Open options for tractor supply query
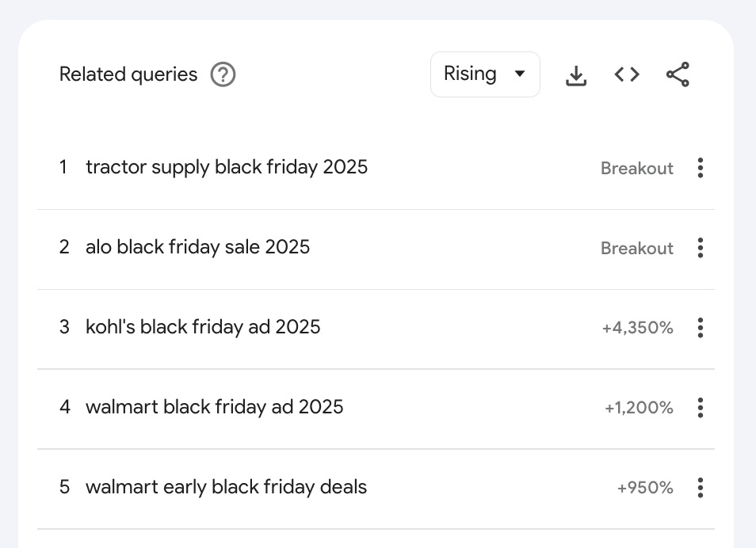The width and height of the screenshot is (756, 548). point(700,168)
